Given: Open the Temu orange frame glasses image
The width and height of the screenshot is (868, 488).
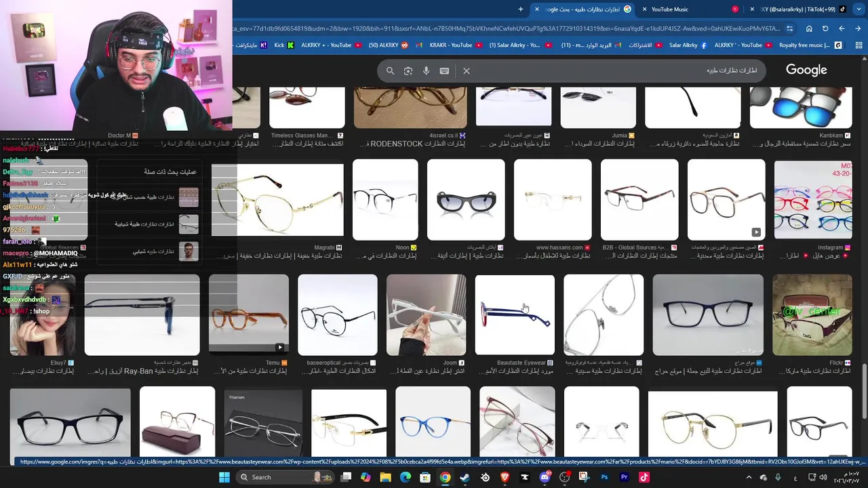Looking at the screenshot, I should pyautogui.click(x=248, y=315).
